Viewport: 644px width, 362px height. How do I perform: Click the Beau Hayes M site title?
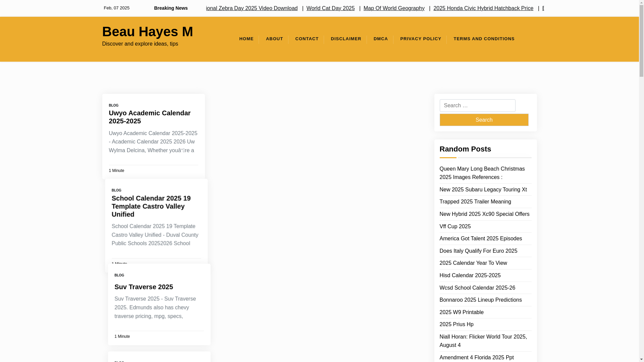[148, 32]
